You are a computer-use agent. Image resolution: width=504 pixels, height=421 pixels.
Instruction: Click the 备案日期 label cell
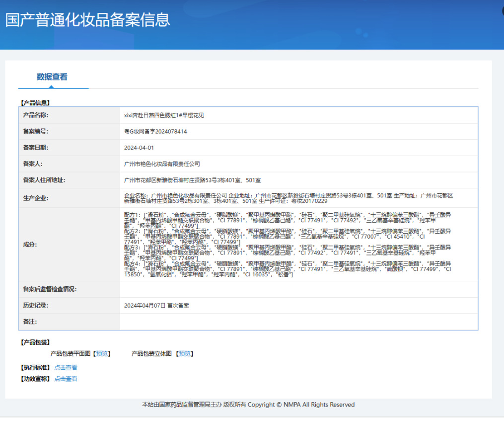(x=70, y=148)
